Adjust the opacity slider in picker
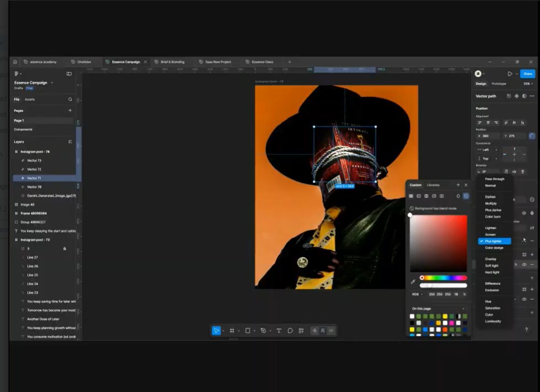 443,286
